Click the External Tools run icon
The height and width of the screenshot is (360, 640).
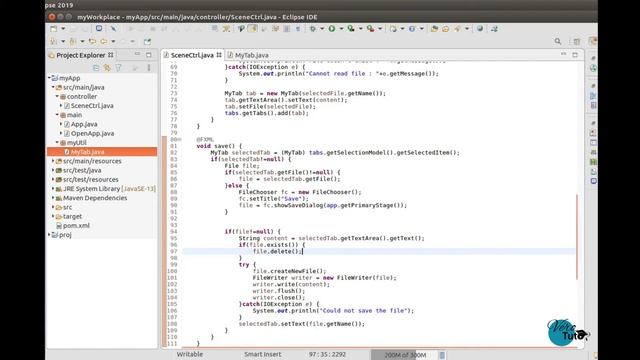(x=371, y=29)
